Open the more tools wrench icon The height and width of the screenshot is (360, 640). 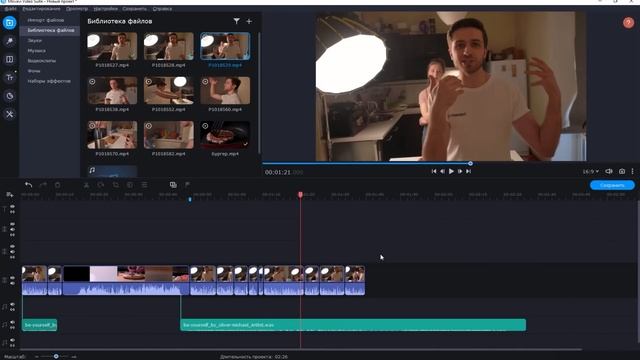(x=9, y=114)
